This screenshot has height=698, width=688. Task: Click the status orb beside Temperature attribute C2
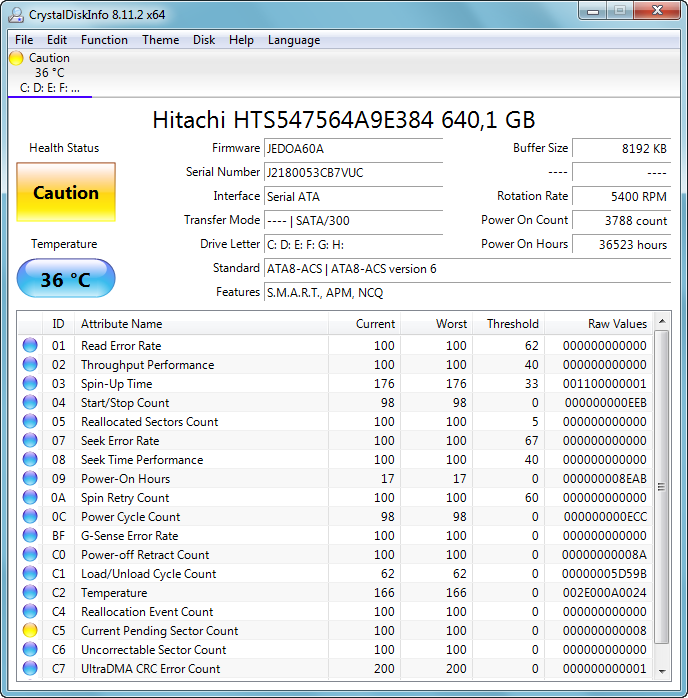click(x=30, y=592)
